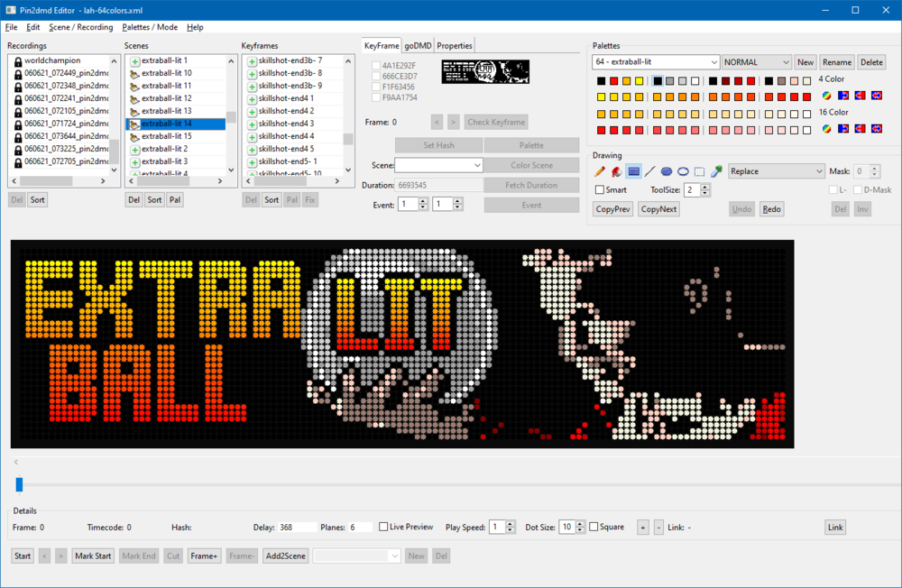Check the F9AA1754 hash checkbox
Viewport: 902px width, 588px height.
(x=375, y=97)
